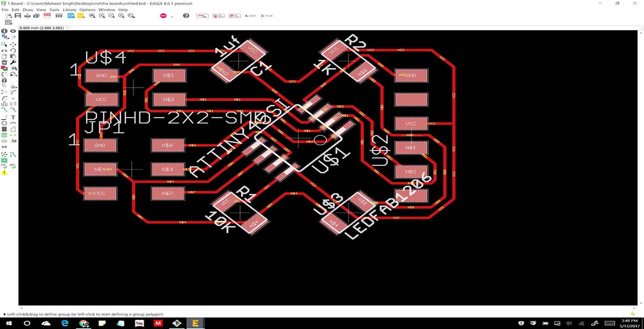Click the Windows Start button

point(8,323)
